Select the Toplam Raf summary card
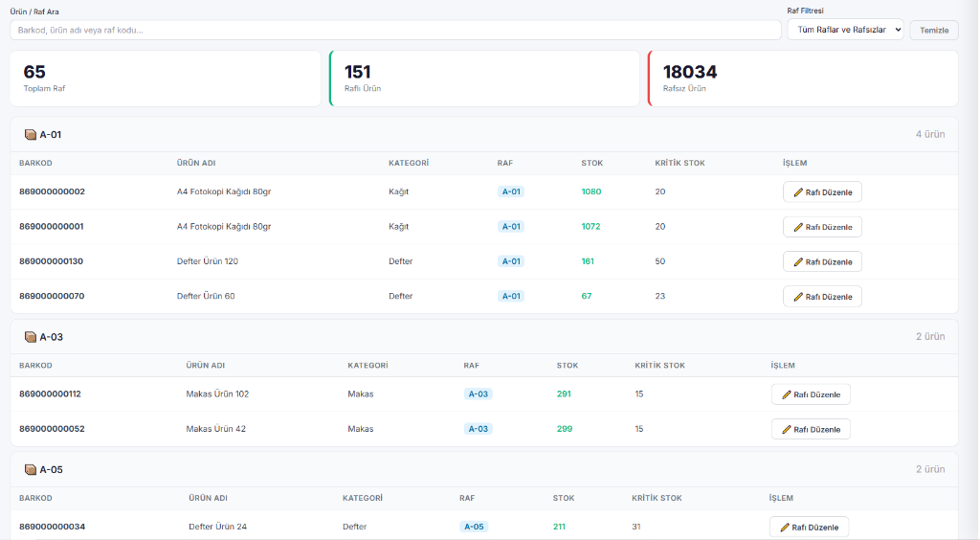980x540 pixels. click(x=166, y=79)
